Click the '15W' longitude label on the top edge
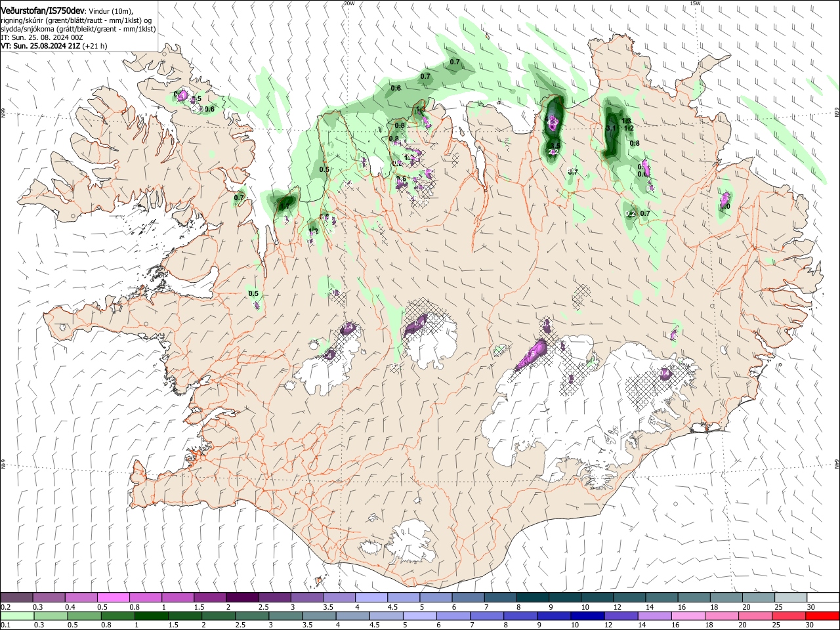The image size is (840, 630). 695,3
